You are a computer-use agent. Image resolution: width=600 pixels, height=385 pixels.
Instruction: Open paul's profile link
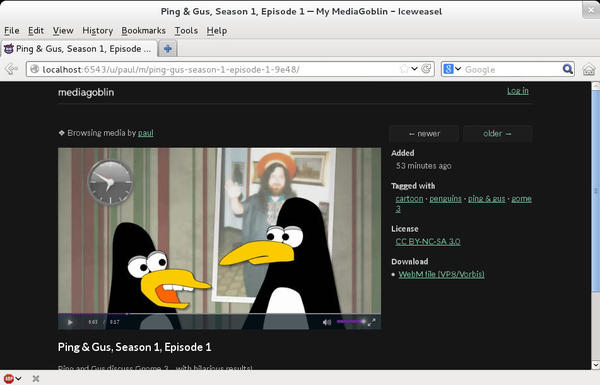point(145,133)
